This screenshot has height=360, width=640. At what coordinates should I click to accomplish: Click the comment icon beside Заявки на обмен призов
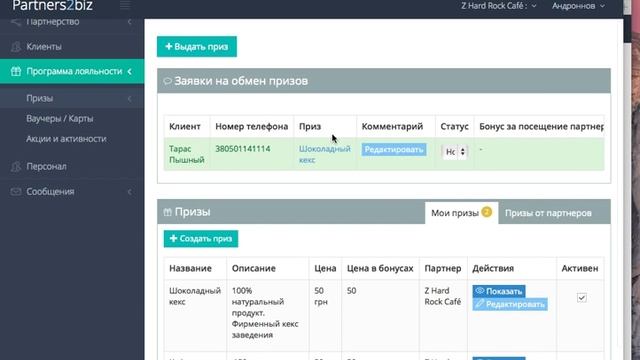coord(167,81)
